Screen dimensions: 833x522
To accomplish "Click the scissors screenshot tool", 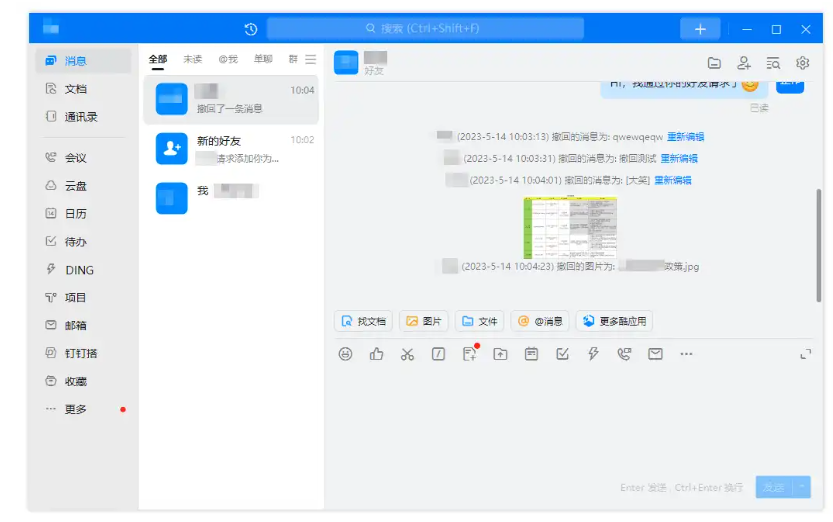I will (x=407, y=354).
